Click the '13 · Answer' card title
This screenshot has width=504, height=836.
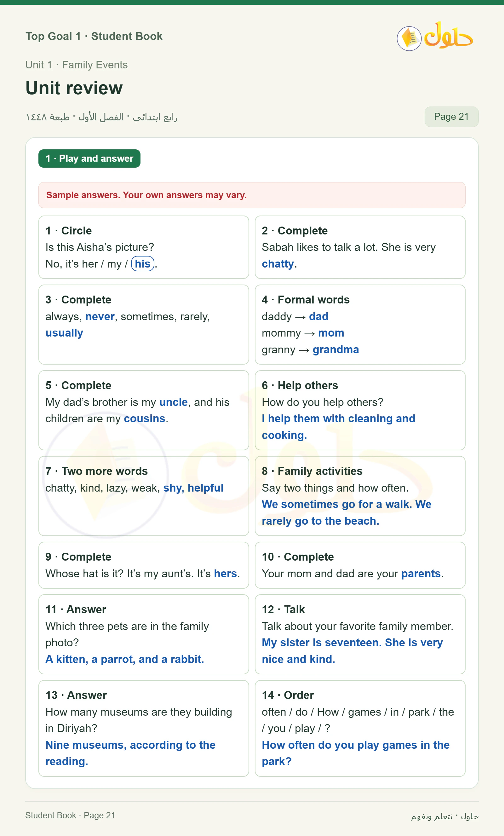point(76,695)
